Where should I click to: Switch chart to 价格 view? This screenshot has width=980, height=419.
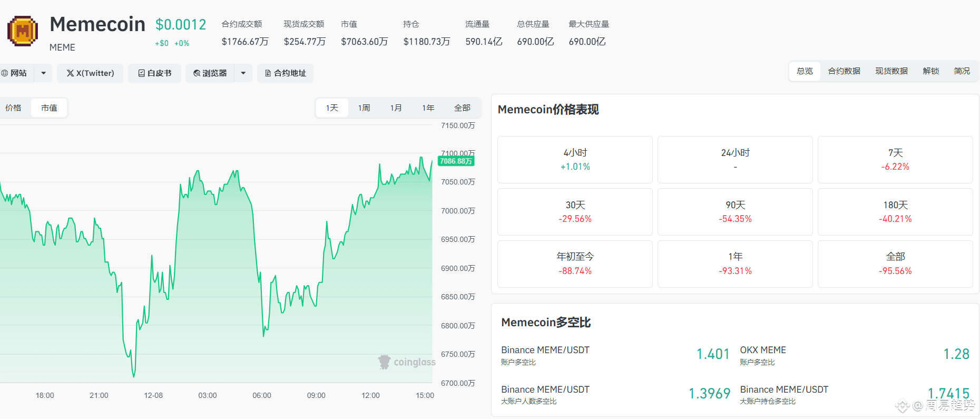14,108
